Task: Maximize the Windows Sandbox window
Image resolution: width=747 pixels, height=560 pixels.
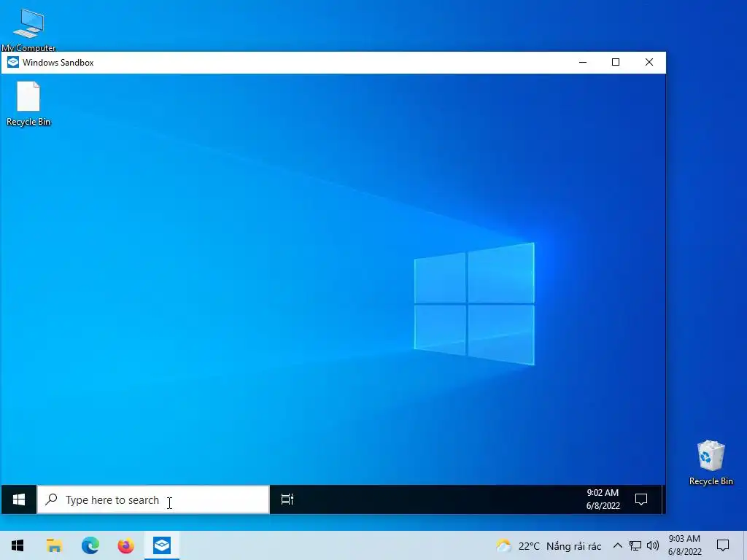Action: click(x=616, y=63)
